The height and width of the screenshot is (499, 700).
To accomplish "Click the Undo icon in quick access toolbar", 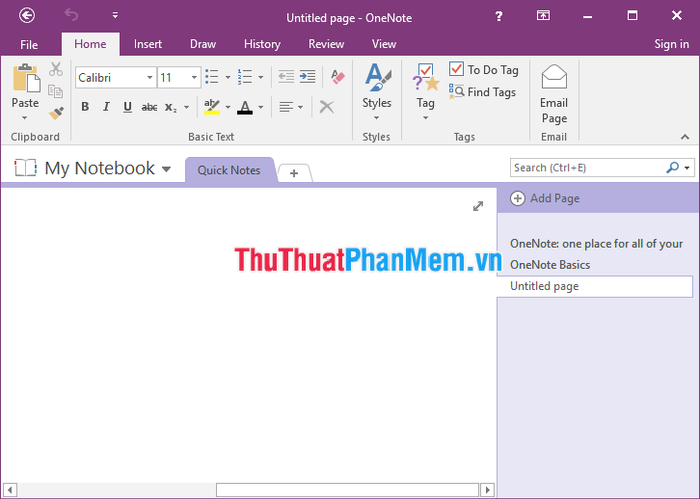I will point(71,15).
